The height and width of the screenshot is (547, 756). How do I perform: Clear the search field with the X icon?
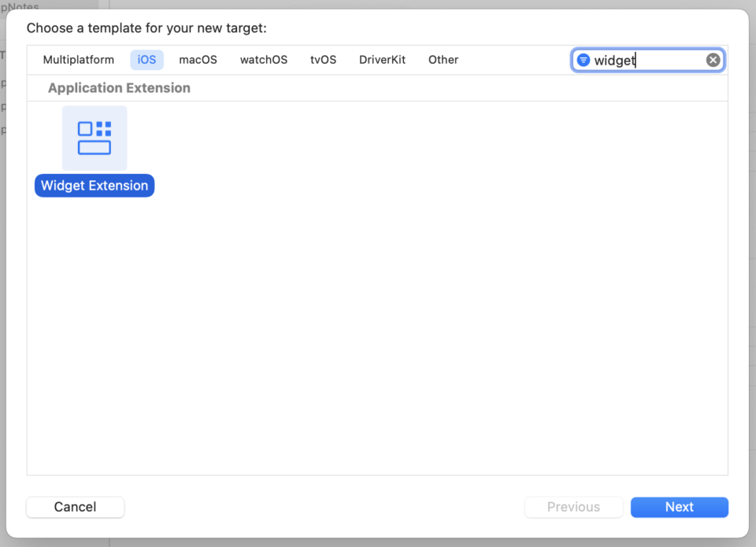click(x=713, y=59)
